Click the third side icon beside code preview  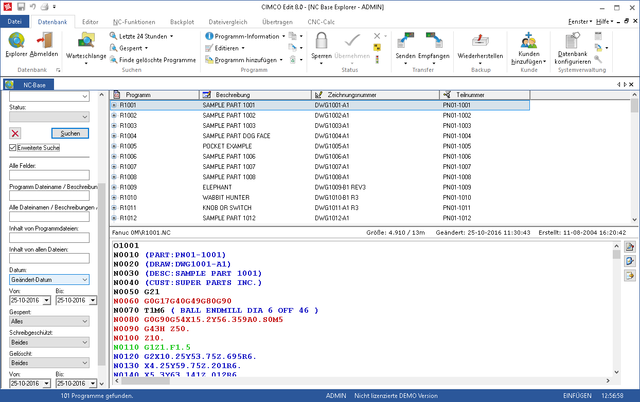click(x=630, y=275)
